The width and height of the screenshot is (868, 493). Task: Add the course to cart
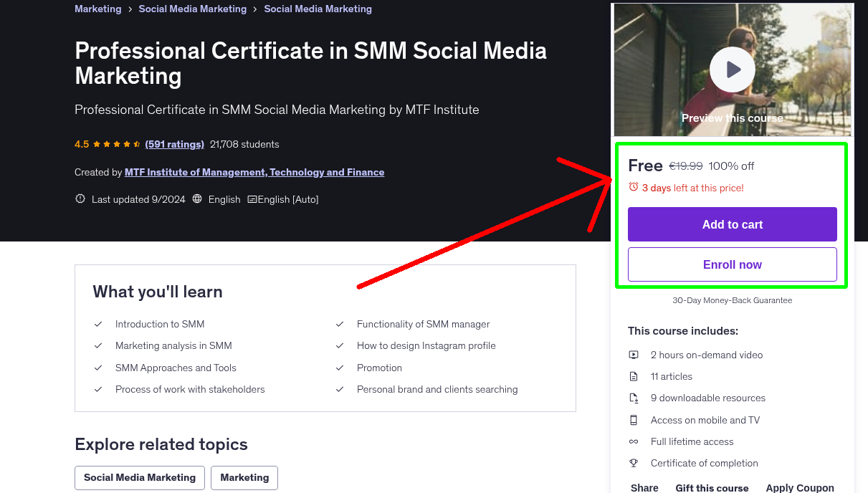tap(733, 224)
